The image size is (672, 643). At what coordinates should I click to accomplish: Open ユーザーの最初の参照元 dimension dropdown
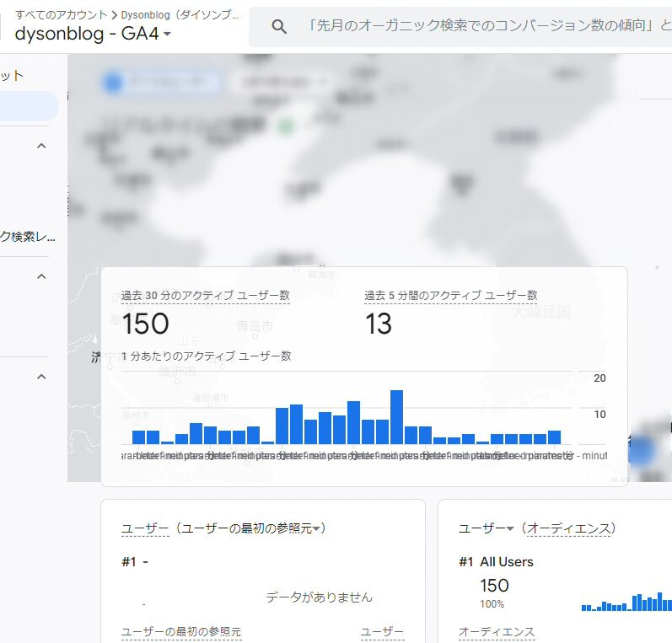[250, 528]
